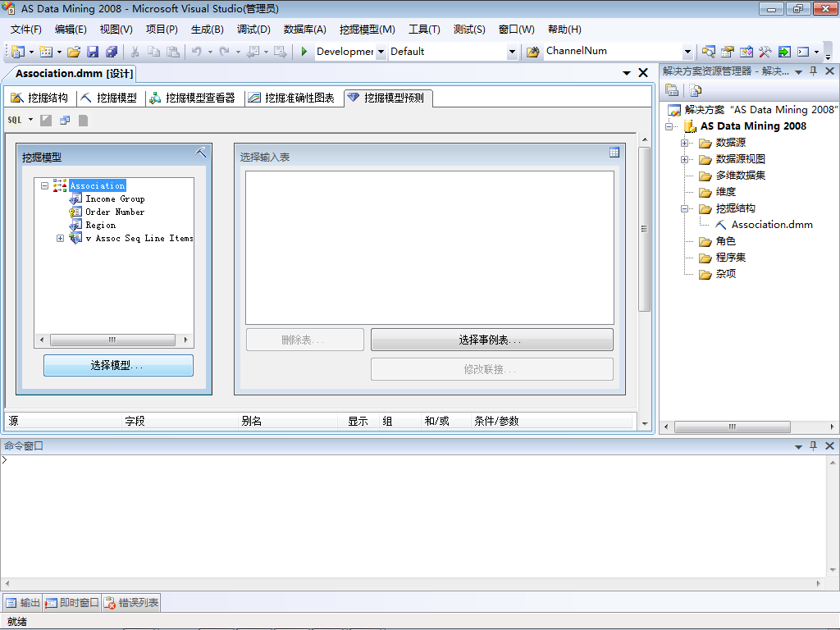
Task: Click the Save All icon
Action: 112,52
